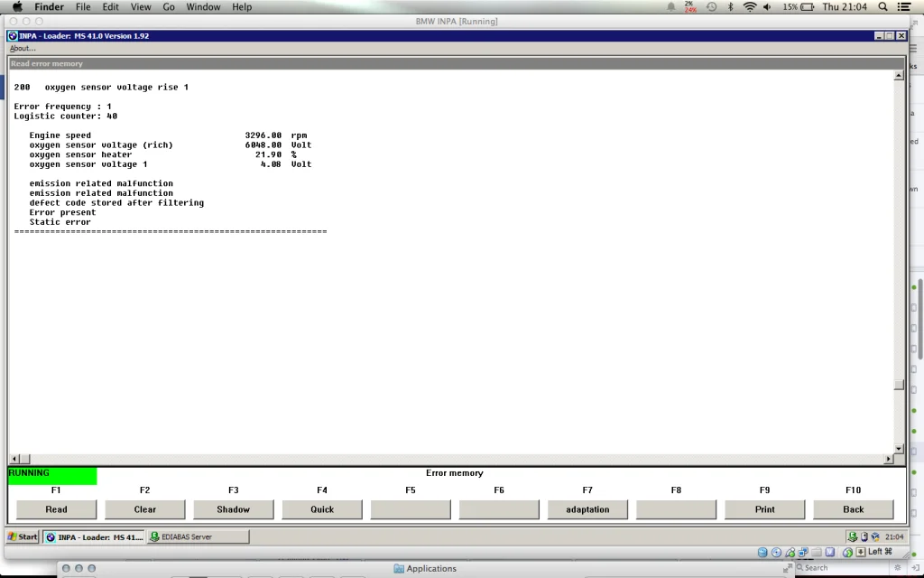The width and height of the screenshot is (924, 578).
Task: Click the F2 Clear button
Action: 144,509
